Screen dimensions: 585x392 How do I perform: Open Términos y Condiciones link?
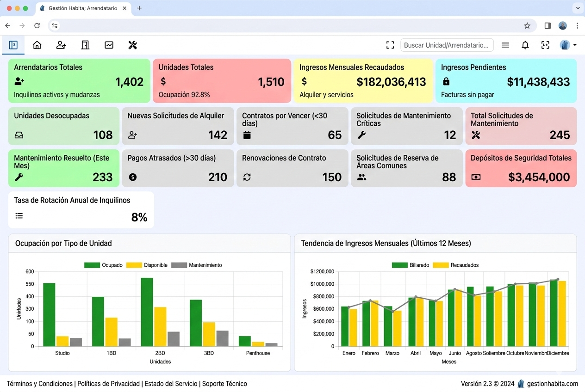[x=40, y=384]
